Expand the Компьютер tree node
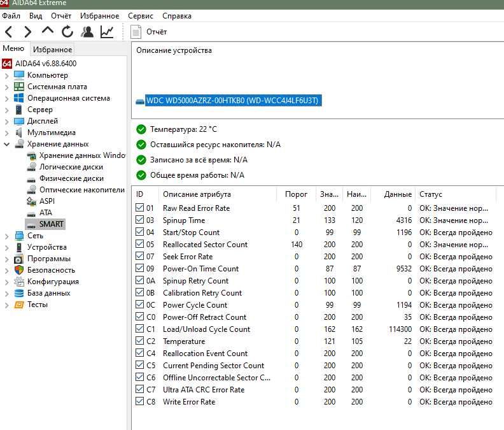This screenshot has height=430, width=504. (x=7, y=76)
